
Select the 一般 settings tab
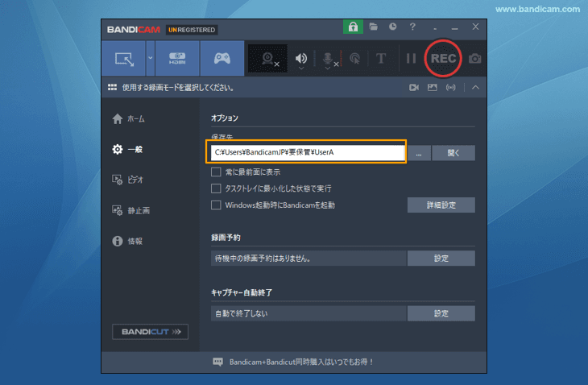pyautogui.click(x=127, y=149)
